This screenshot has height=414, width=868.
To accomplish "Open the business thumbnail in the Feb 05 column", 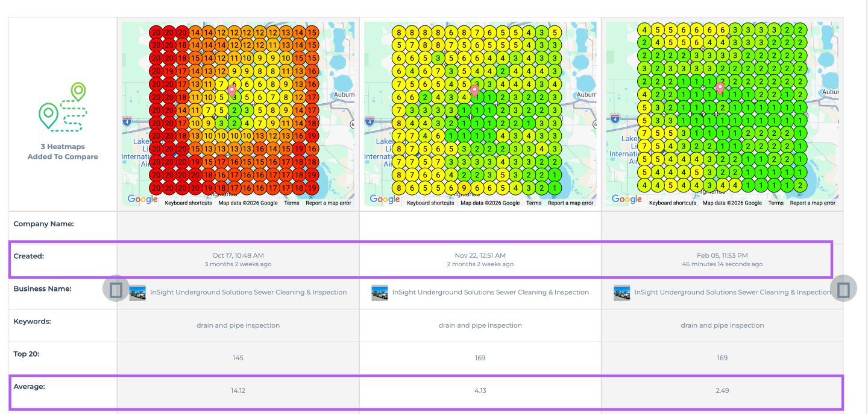I will coord(622,293).
